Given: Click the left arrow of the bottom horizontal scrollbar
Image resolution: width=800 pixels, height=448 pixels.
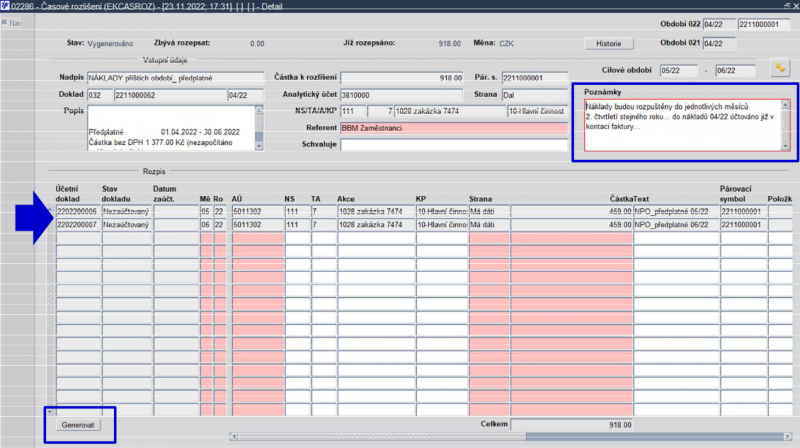Looking at the screenshot, I should 234,436.
